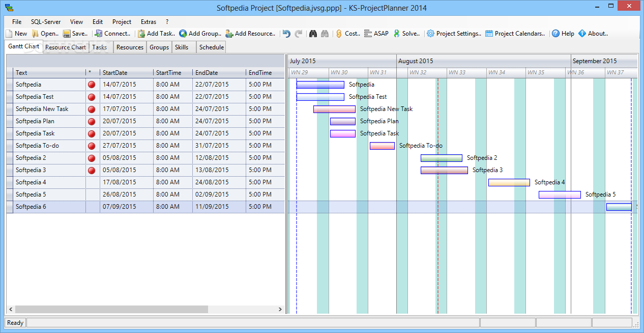The width and height of the screenshot is (644, 333).
Task: Open the Project menu
Action: [122, 22]
